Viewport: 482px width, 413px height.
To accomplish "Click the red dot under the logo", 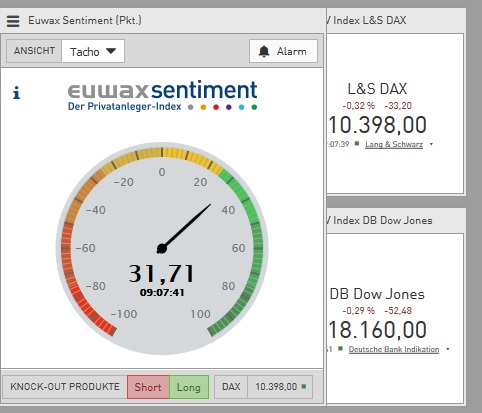I will tap(216, 107).
